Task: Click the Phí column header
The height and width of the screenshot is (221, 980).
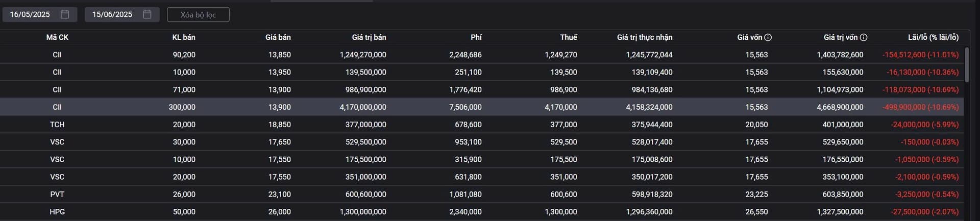Action: coord(476,37)
